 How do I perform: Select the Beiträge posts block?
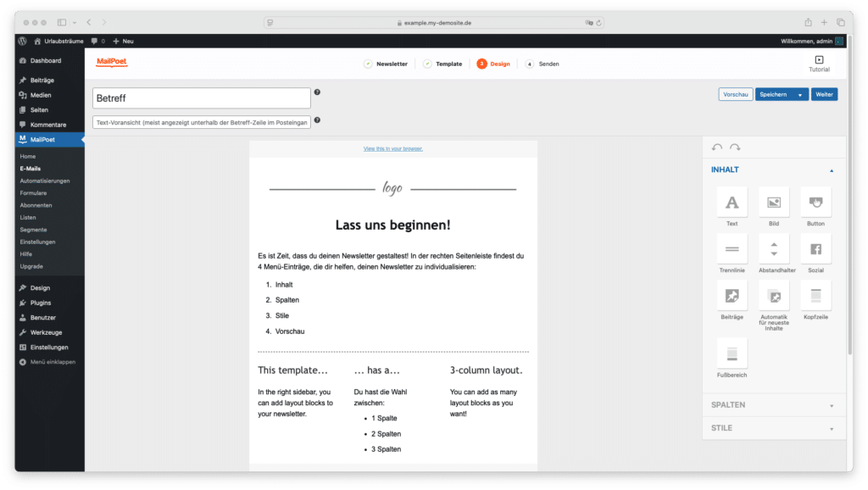pyautogui.click(x=732, y=296)
